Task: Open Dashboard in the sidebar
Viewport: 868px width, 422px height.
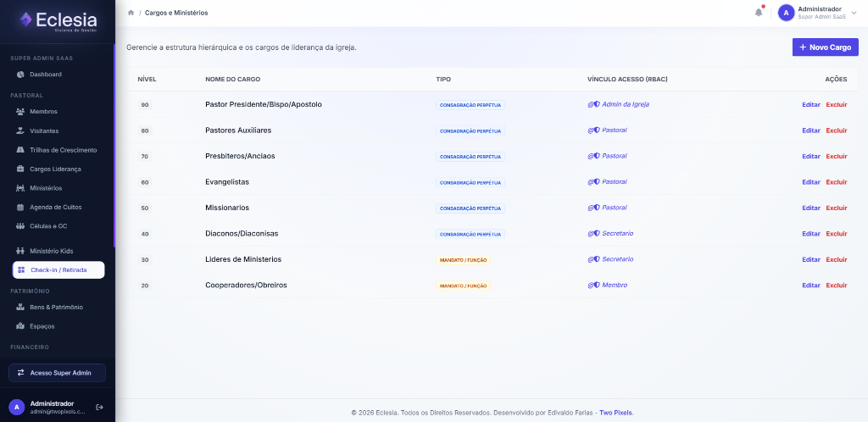Action: tap(46, 74)
